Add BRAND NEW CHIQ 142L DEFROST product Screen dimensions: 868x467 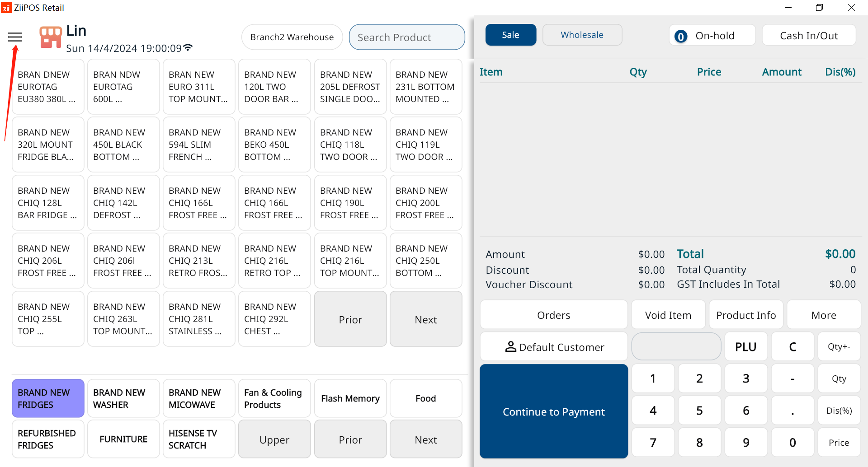(x=123, y=203)
